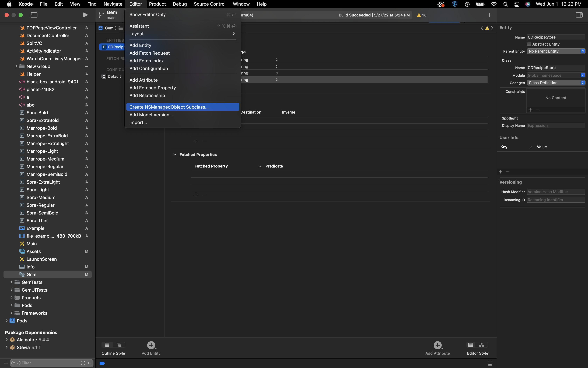Add User Info key with plus button
The image size is (588, 368).
click(x=500, y=172)
